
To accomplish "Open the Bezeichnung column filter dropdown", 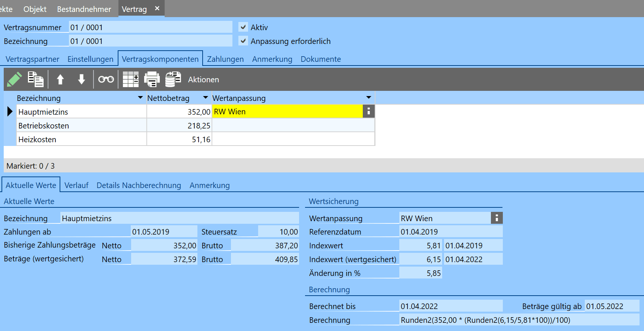I will [x=140, y=98].
